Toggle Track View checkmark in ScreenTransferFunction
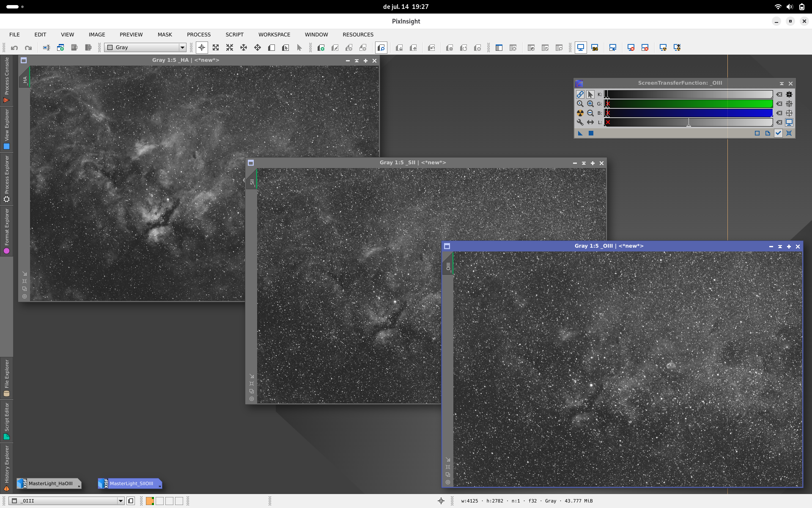Screen dimensions: 812x508 click(779, 133)
